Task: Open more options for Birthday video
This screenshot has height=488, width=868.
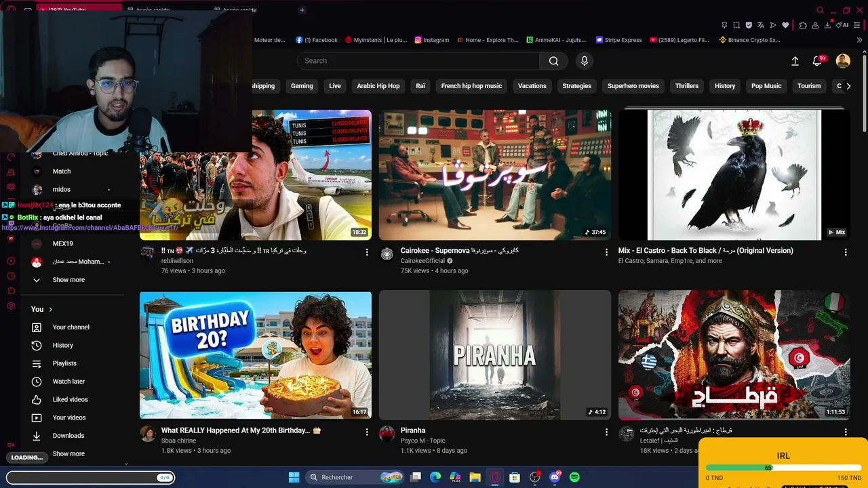Action: click(x=367, y=432)
